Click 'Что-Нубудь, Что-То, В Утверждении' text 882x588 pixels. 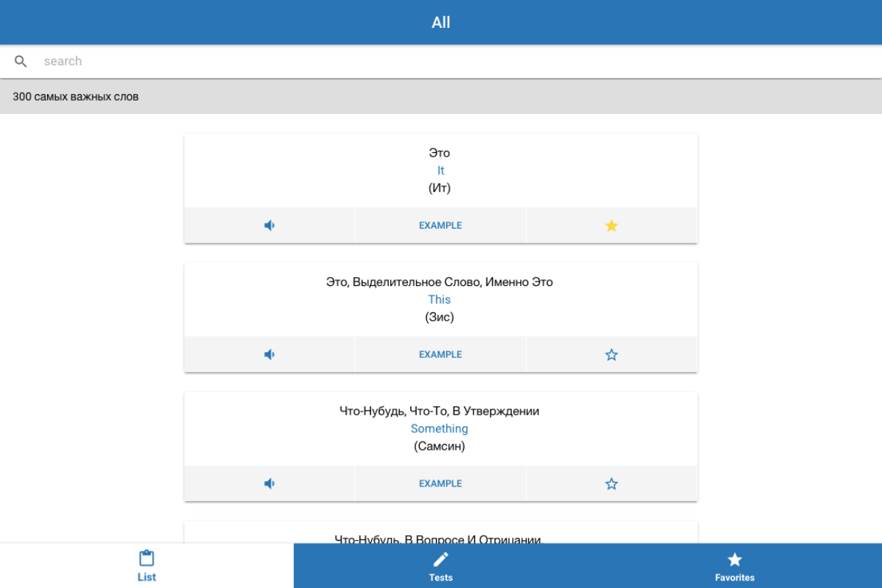440,411
